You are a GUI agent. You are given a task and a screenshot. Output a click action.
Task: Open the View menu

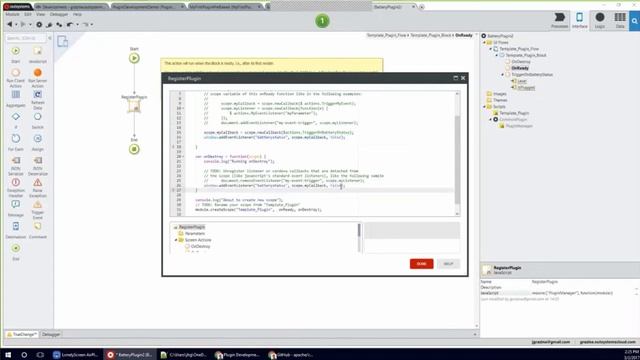point(40,14)
